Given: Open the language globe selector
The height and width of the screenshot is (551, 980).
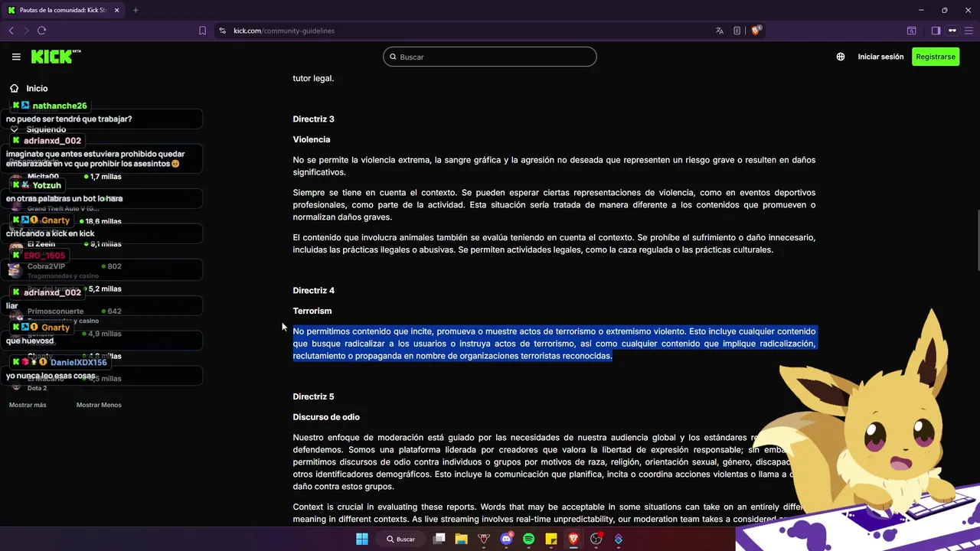Looking at the screenshot, I should 841,57.
